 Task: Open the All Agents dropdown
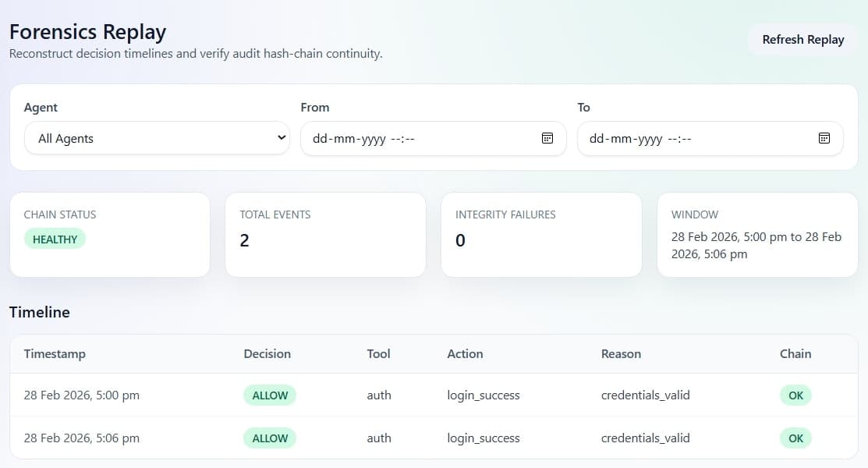(156, 137)
